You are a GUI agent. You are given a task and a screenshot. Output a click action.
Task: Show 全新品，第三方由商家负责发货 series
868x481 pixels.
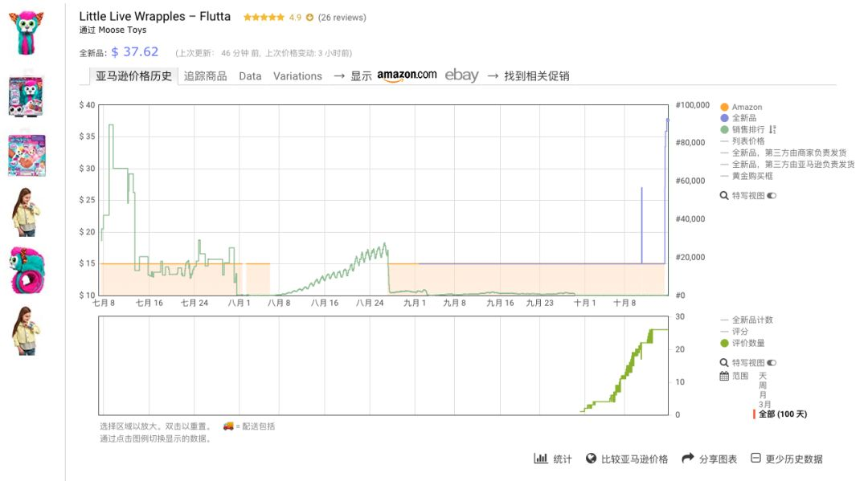[x=784, y=153]
